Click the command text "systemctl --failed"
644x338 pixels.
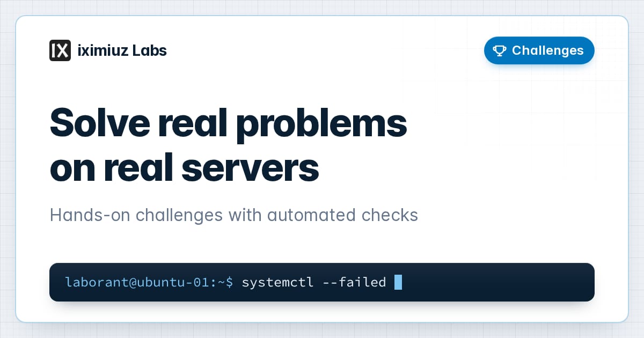coord(314,282)
